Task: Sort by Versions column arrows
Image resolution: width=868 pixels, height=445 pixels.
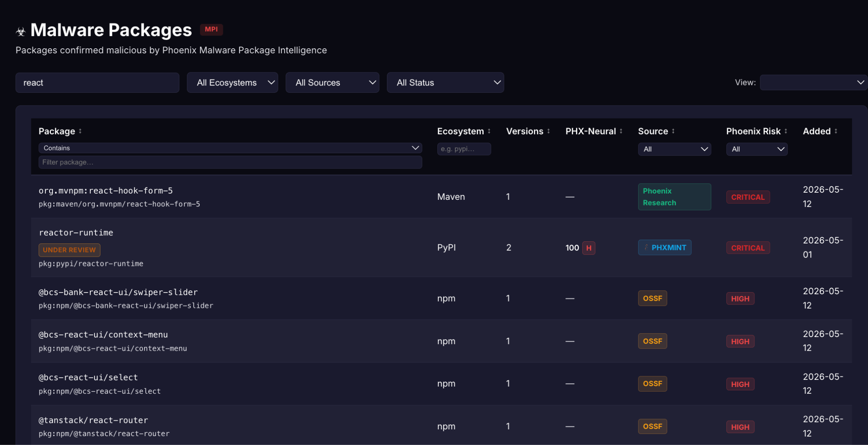Action: 548,131
